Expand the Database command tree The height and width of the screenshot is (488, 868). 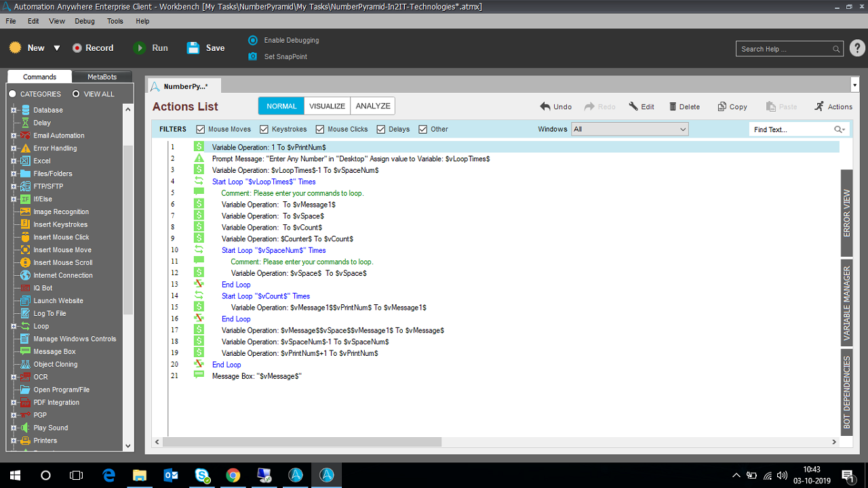[x=13, y=110]
